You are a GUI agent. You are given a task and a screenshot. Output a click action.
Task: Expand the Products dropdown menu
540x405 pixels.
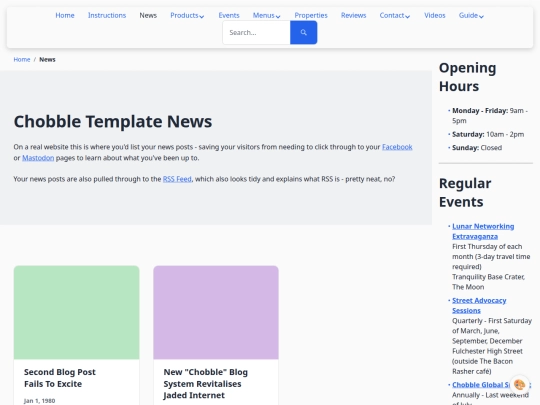pyautogui.click(x=187, y=15)
